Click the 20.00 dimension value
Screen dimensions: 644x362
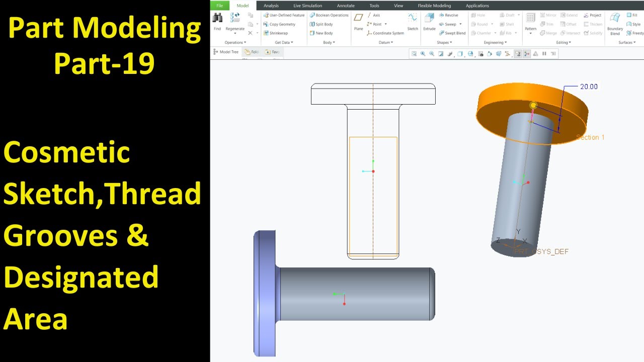tap(589, 86)
